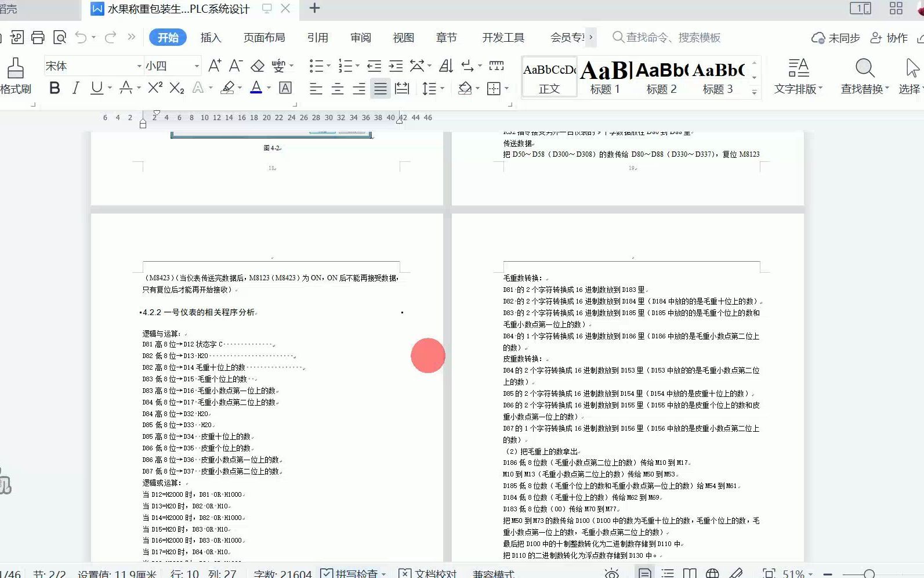Open the line spacing dropdown arrow
Image resolution: width=924 pixels, height=578 pixels.
[x=442, y=88]
